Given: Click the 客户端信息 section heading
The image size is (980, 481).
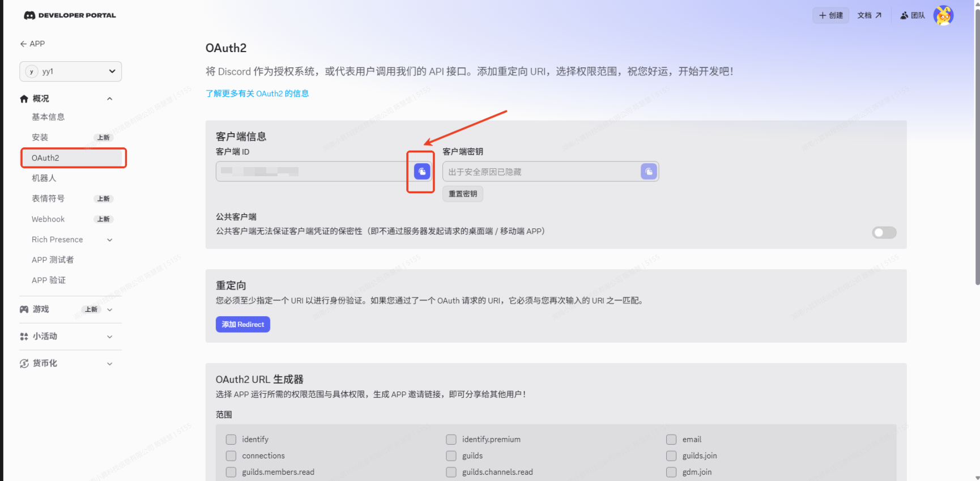Looking at the screenshot, I should [x=241, y=137].
